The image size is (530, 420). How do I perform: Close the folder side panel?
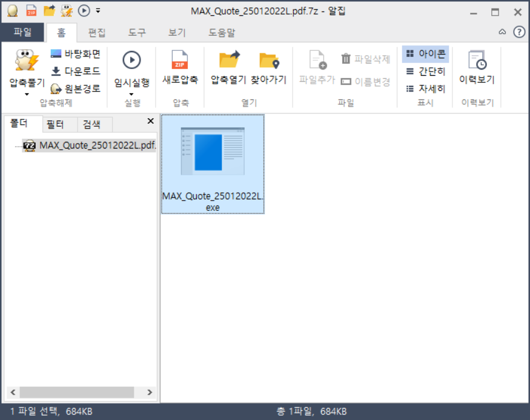click(x=150, y=121)
